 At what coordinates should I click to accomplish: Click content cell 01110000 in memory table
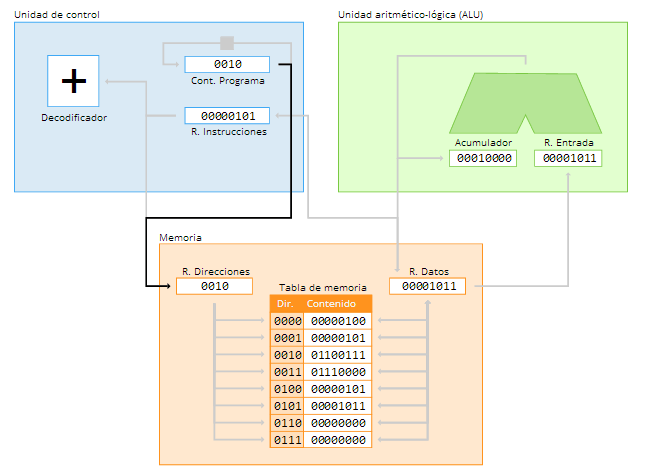(337, 372)
